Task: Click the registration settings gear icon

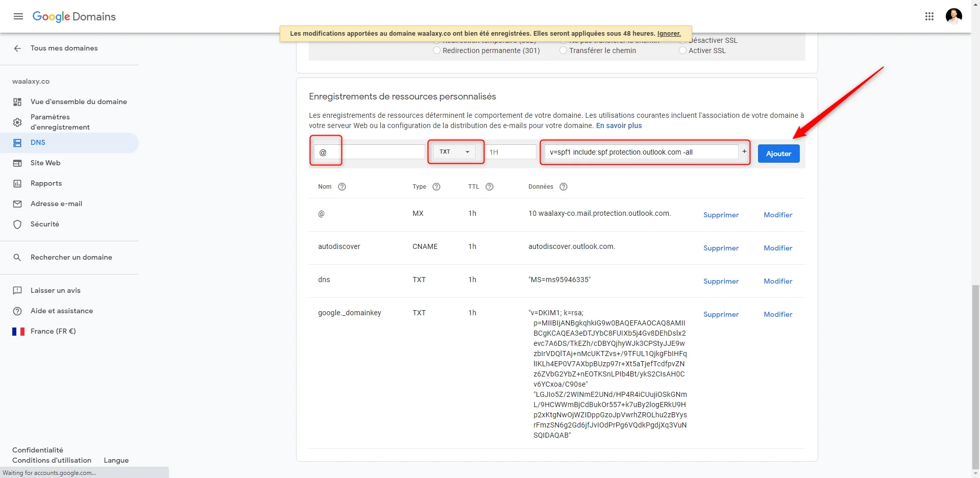Action: pyautogui.click(x=17, y=122)
